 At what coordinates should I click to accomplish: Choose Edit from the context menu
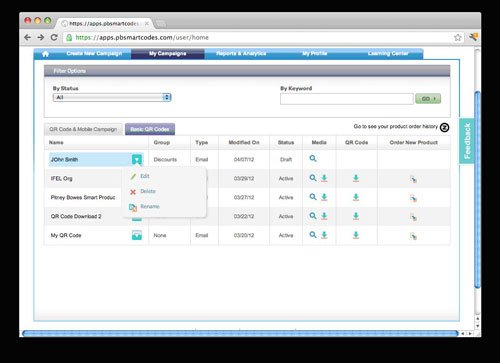[145, 176]
